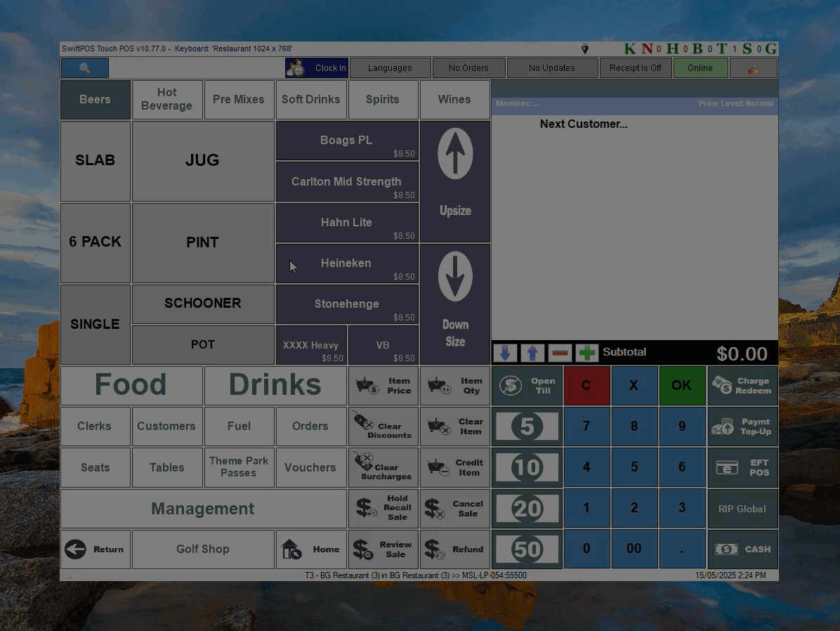Click the blue down arrow in the subtotal bar
The width and height of the screenshot is (840, 631).
point(505,353)
